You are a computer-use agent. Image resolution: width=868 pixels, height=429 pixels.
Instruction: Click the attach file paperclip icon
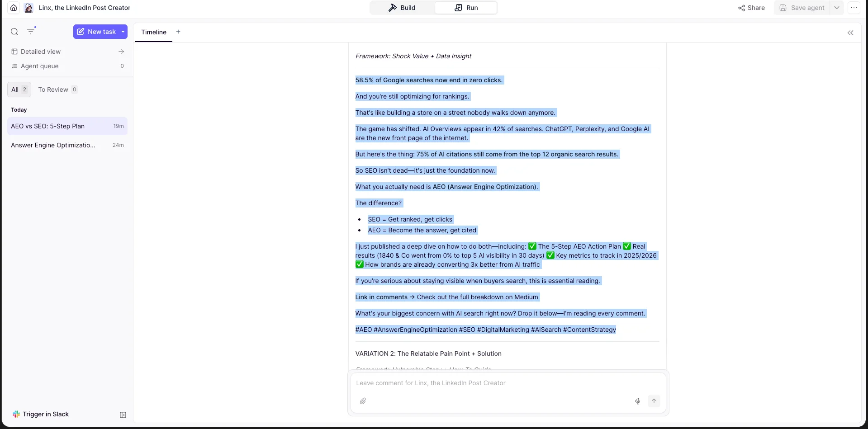pyautogui.click(x=363, y=401)
